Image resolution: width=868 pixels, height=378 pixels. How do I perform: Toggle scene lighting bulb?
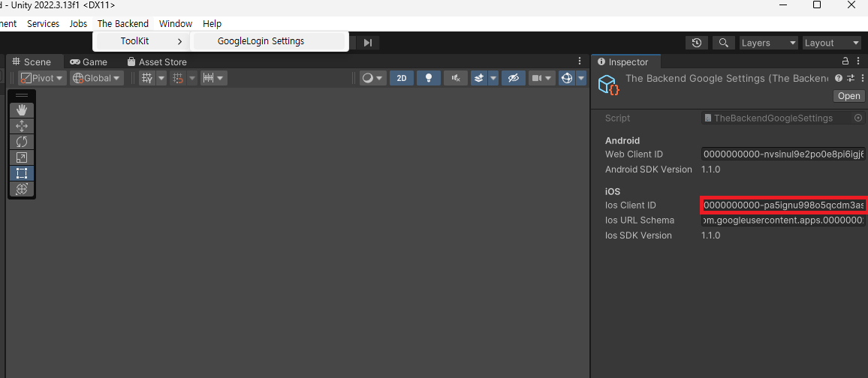pyautogui.click(x=429, y=79)
